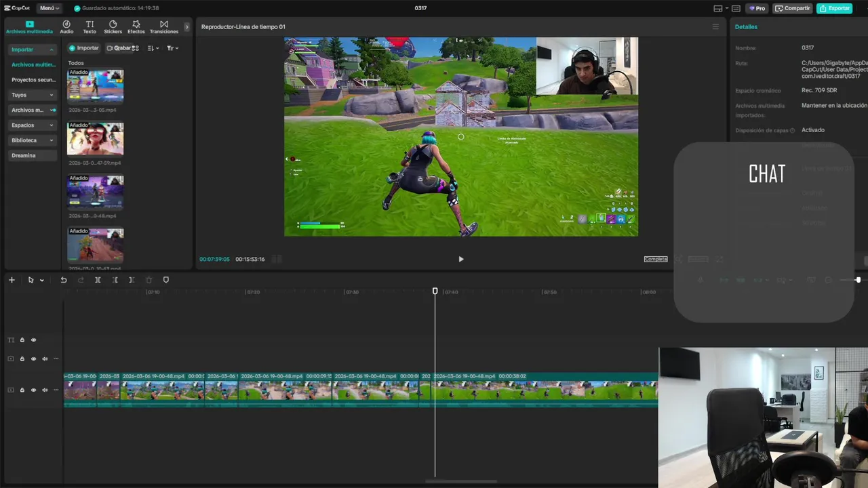Screen dimensions: 868x488
Task: Select the Archivos multimedia tab
Action: [29, 27]
